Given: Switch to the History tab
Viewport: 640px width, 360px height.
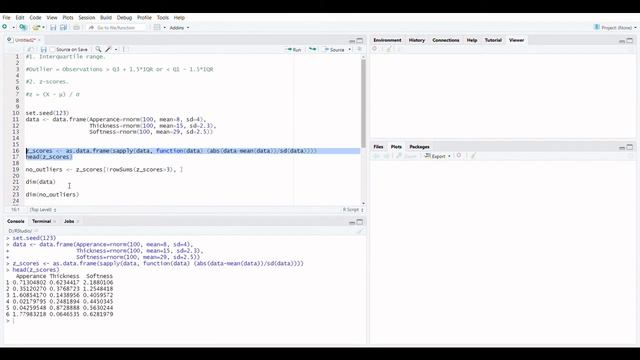Looking at the screenshot, I should tap(417, 40).
